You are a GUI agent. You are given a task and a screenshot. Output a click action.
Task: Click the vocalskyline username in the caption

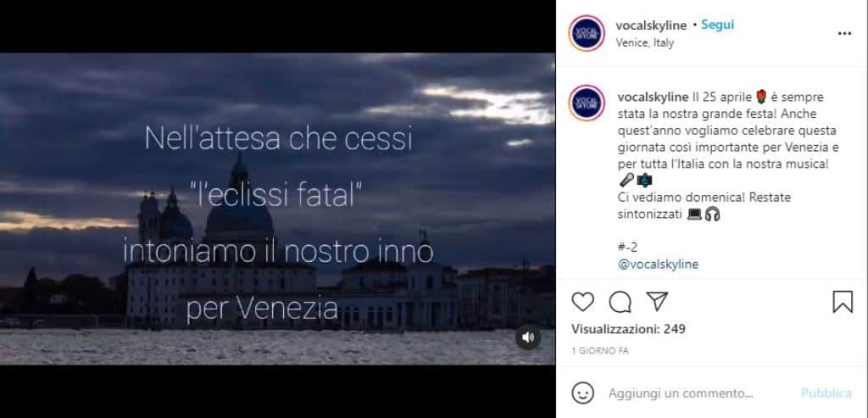coord(654,98)
